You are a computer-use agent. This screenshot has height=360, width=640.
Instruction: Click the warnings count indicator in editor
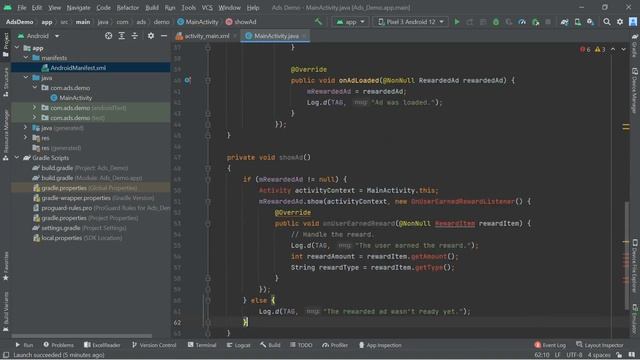[600, 49]
